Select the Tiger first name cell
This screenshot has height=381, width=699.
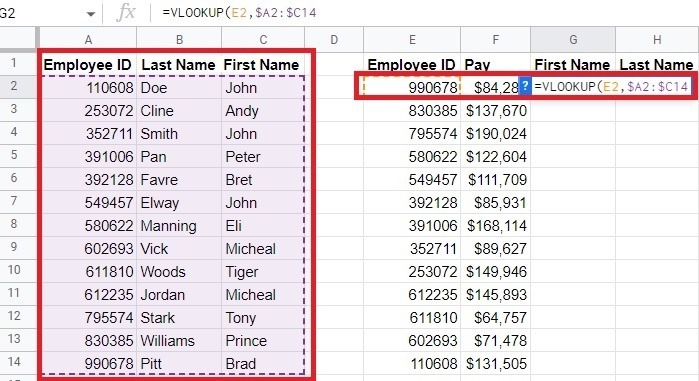tap(263, 272)
